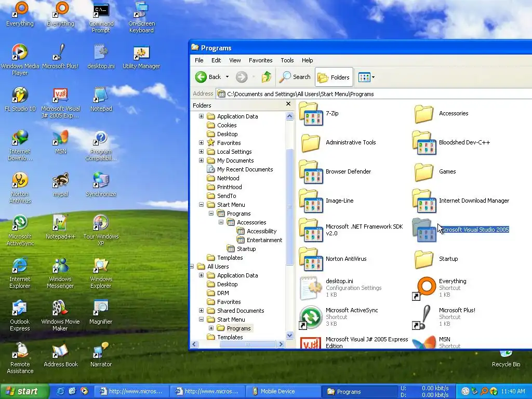
Task: Click the Up folder toolbar icon
Action: 267,77
